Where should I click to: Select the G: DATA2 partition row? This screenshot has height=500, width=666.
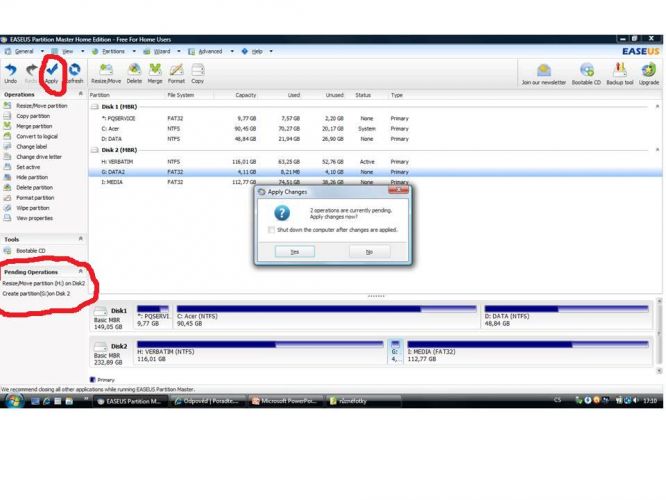(375, 172)
